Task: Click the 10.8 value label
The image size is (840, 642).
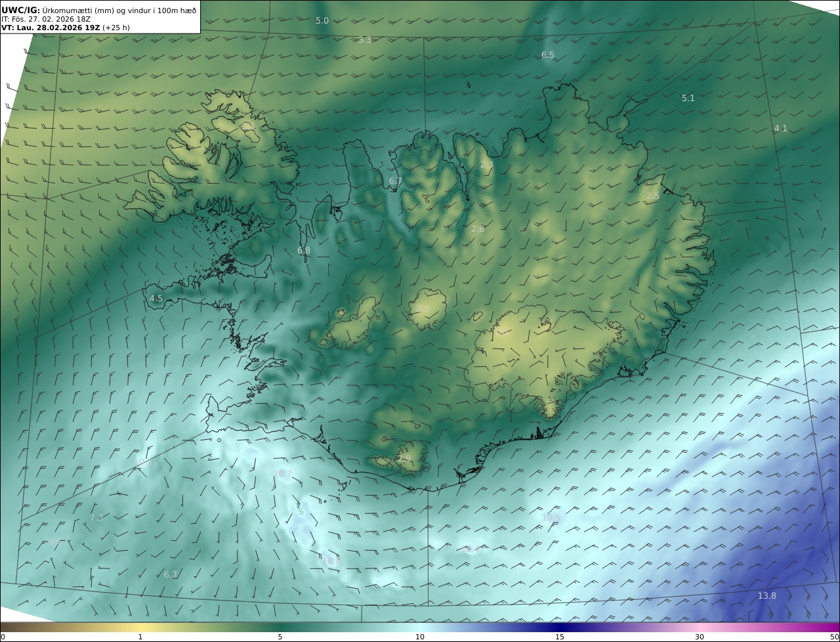Action: click(x=331, y=561)
